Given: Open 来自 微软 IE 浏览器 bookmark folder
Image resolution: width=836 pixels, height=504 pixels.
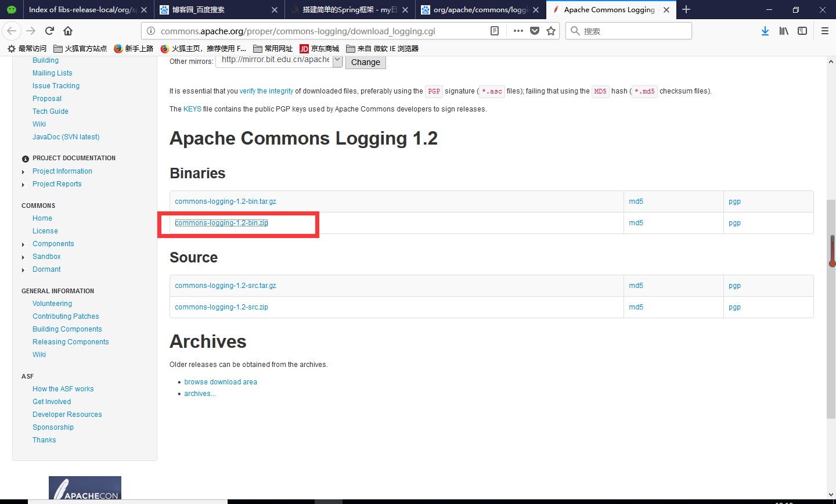Looking at the screenshot, I should coord(382,48).
